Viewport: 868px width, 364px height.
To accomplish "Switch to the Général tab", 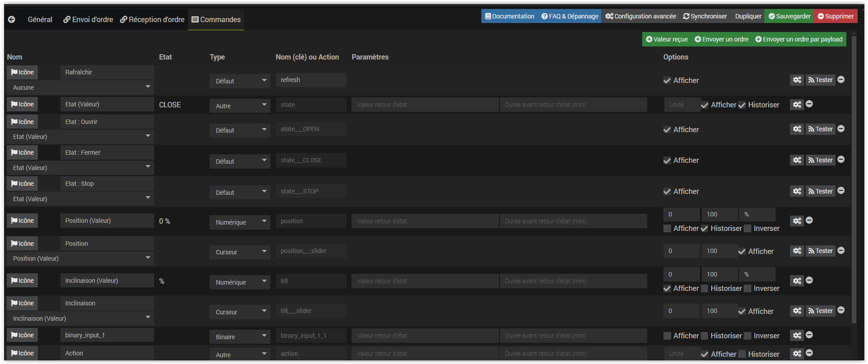I will [x=40, y=19].
